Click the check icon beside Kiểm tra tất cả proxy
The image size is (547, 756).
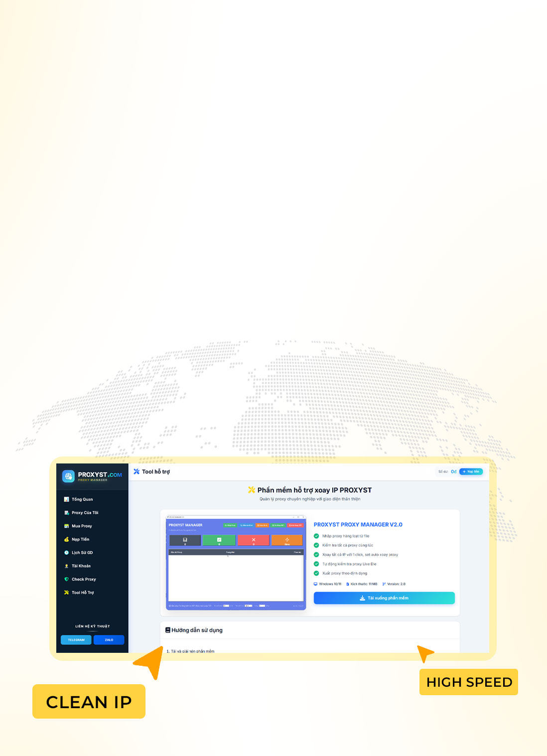tap(316, 545)
